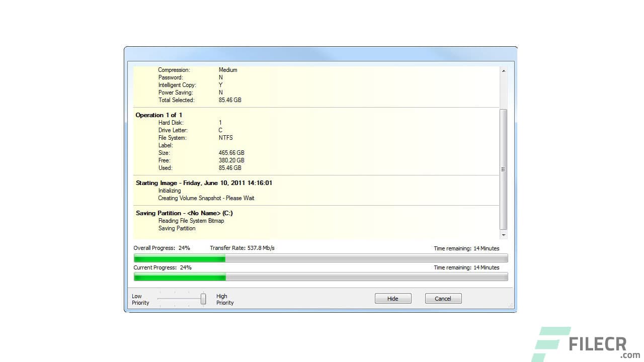Screen dimensions: 644x362
Task: Click the Low Priority label
Action: [x=140, y=299]
